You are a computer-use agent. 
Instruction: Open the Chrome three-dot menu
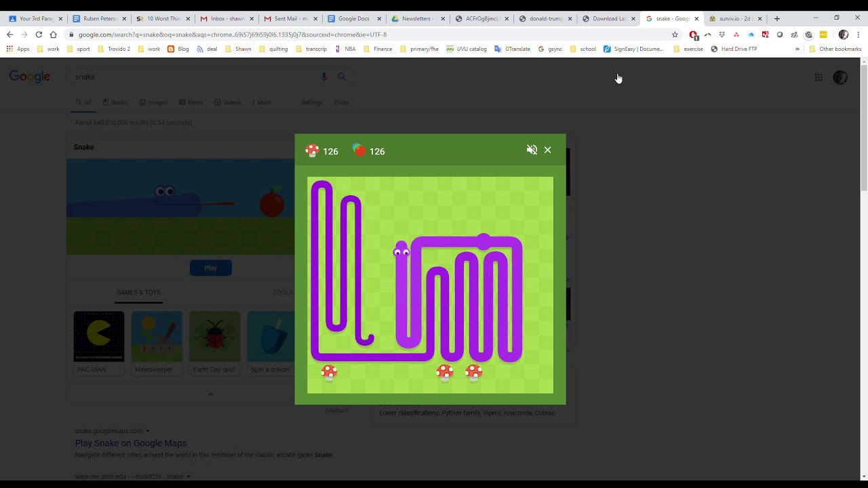[858, 35]
